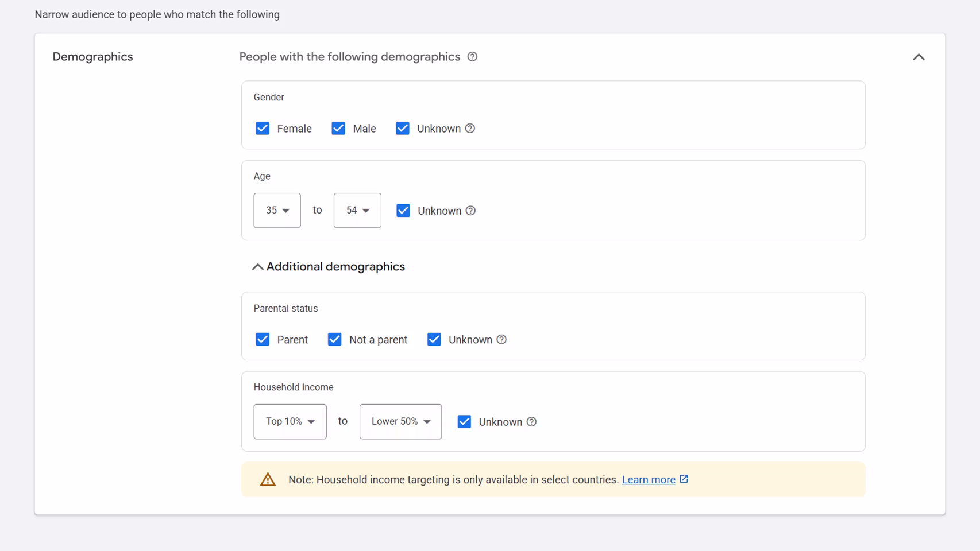Uncheck the Female gender checkbox
This screenshot has width=980, height=551.
[263, 128]
